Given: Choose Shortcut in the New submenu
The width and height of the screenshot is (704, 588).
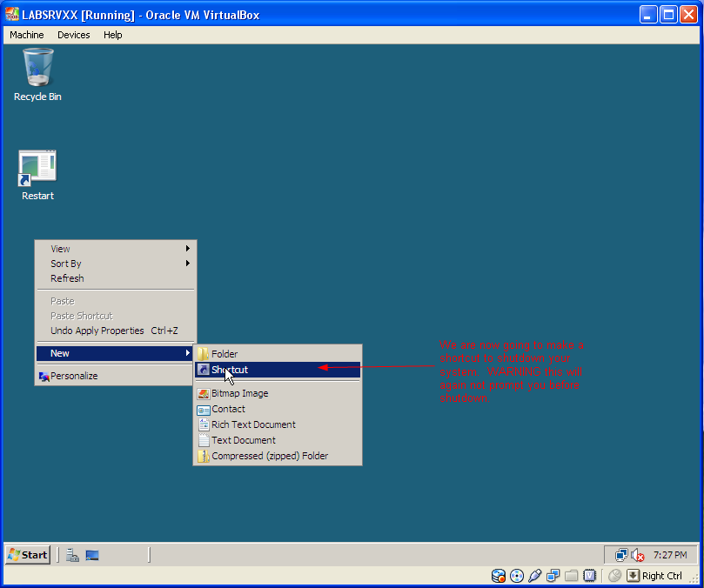Looking at the screenshot, I should pos(278,370).
